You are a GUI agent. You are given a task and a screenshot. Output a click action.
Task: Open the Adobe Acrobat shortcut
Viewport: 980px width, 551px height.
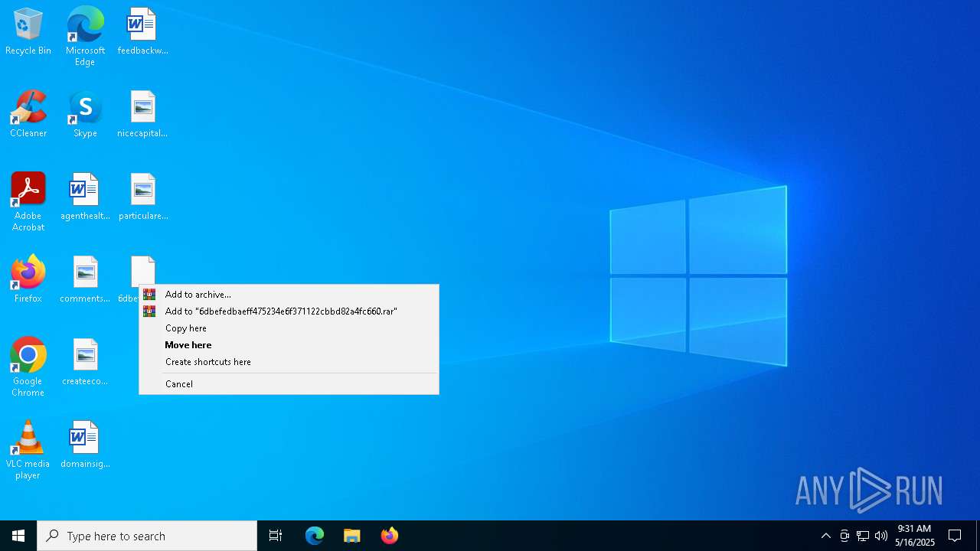(x=28, y=202)
